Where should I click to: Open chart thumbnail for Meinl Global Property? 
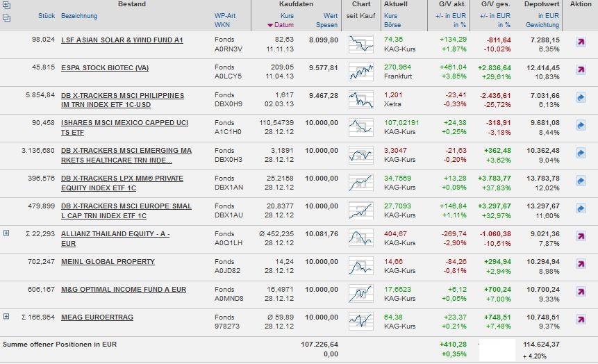tap(360, 266)
